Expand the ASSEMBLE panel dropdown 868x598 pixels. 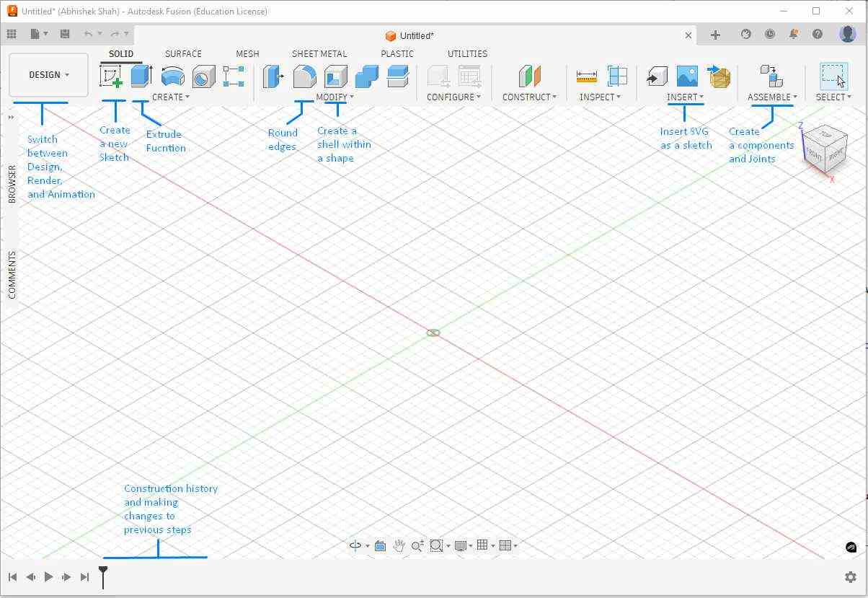point(772,97)
